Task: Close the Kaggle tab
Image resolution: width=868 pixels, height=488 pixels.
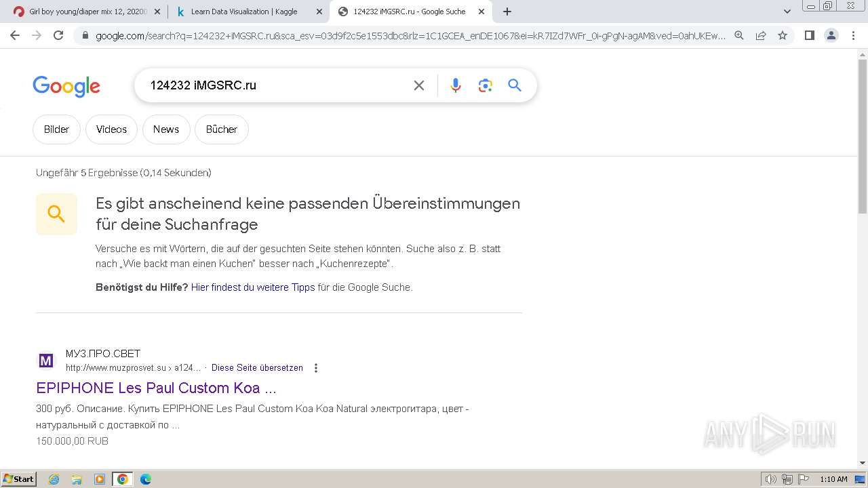Action: (x=319, y=12)
